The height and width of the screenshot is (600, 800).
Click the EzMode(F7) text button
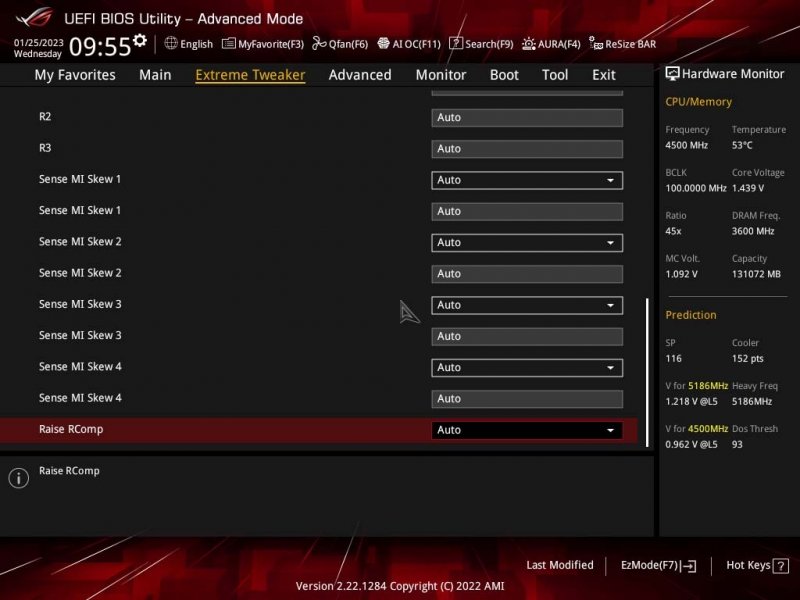pos(649,565)
